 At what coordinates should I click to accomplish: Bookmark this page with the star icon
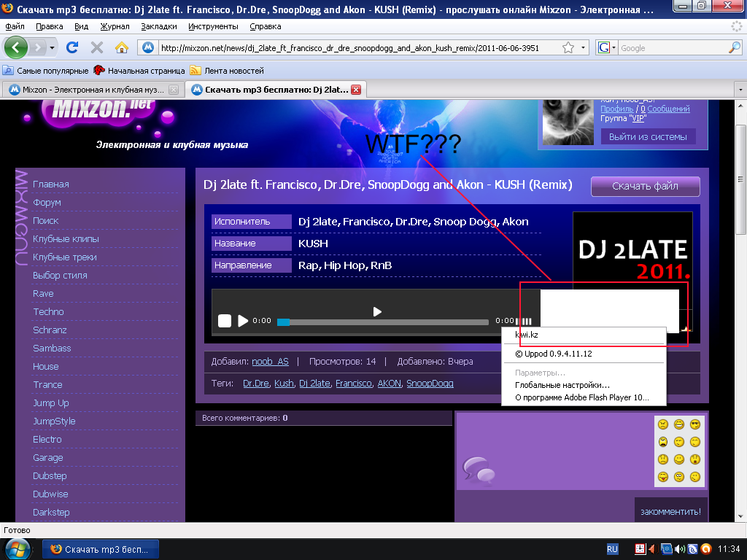coord(568,47)
